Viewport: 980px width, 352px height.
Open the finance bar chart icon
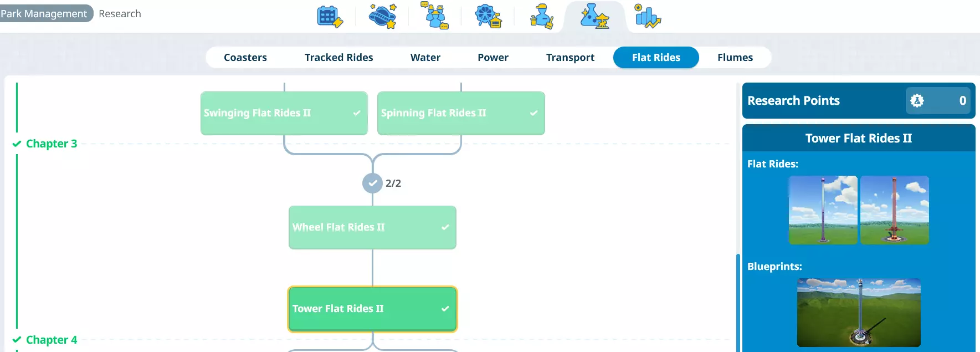click(647, 16)
